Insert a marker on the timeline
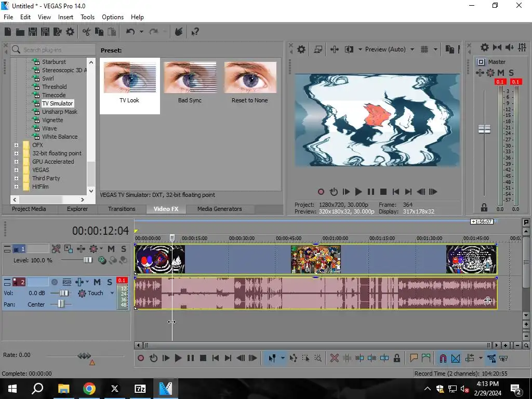This screenshot has width=532, height=399. coord(414,358)
